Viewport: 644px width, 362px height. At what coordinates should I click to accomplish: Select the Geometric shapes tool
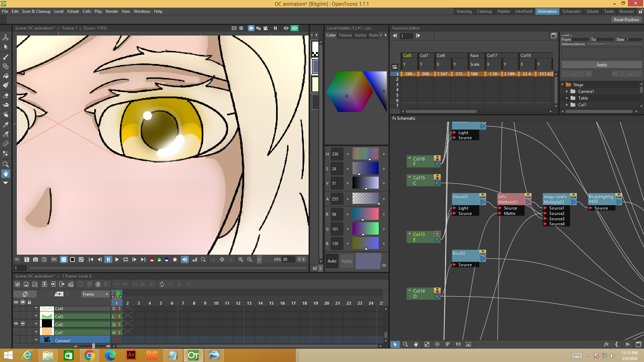(6, 66)
